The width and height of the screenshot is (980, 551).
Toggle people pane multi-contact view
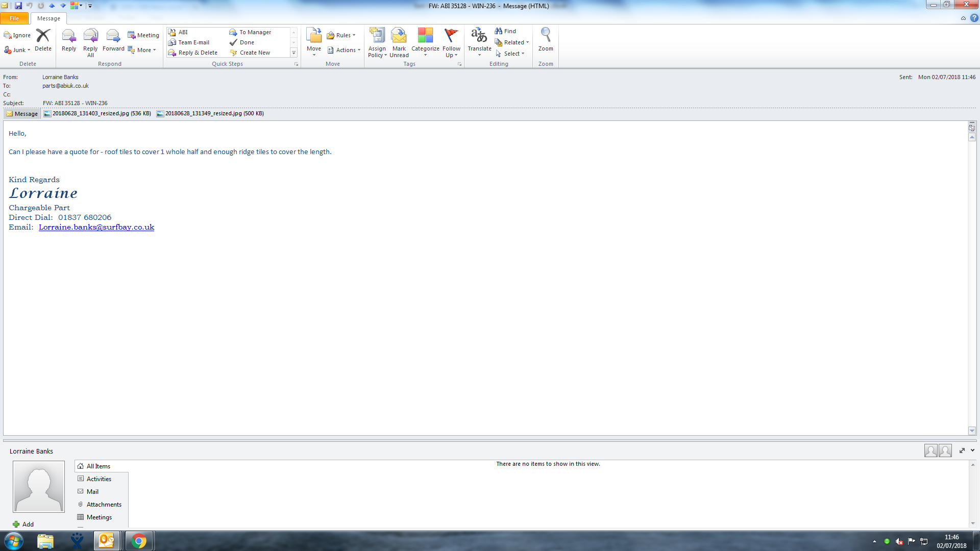[945, 450]
